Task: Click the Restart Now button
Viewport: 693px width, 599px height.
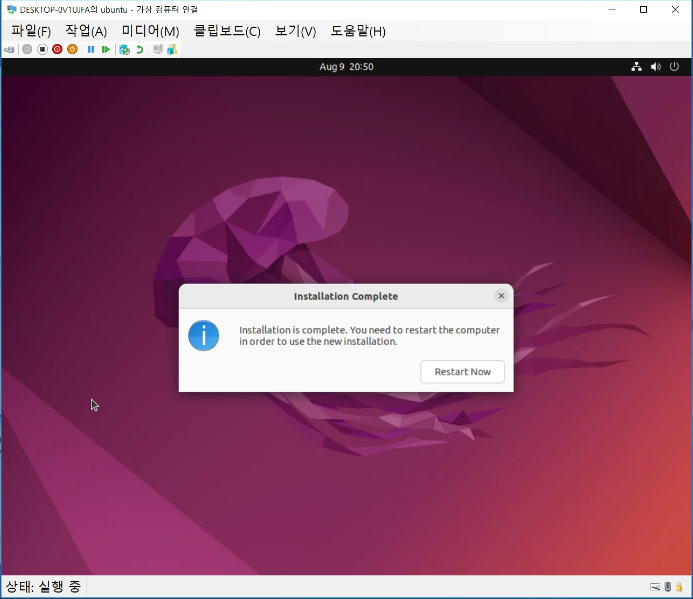Action: 462,372
